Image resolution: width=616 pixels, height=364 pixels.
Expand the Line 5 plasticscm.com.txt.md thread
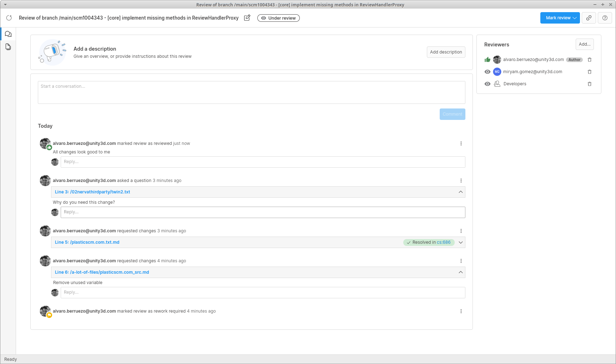point(460,242)
